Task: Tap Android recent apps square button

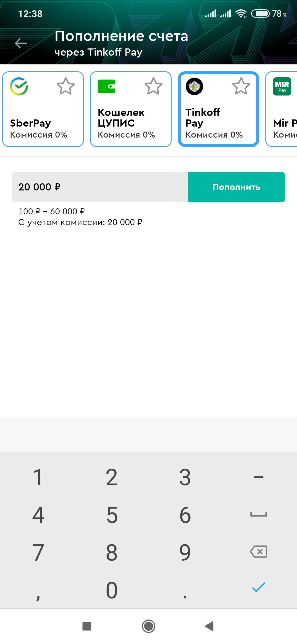Action: coord(87,626)
